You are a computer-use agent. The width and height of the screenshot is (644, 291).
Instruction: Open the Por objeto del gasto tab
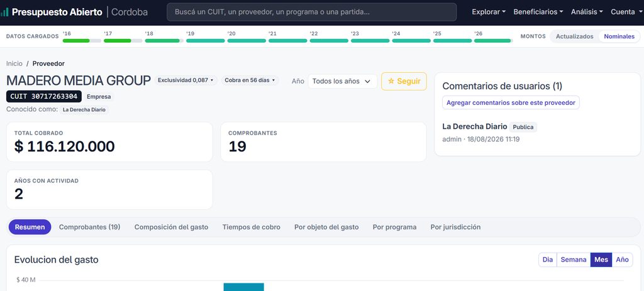coord(326,227)
